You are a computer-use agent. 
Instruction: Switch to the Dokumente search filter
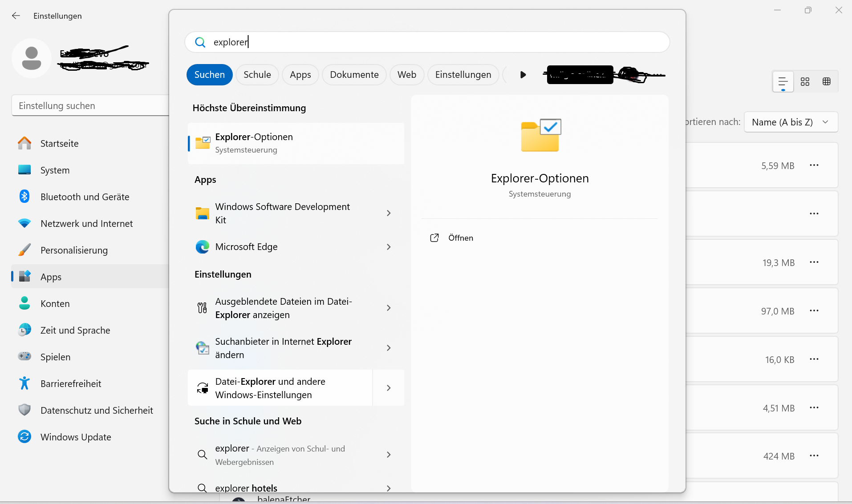coord(354,75)
